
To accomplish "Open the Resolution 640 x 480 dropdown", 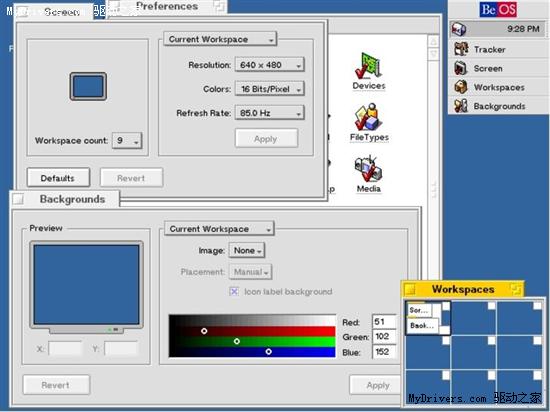I will [x=269, y=65].
